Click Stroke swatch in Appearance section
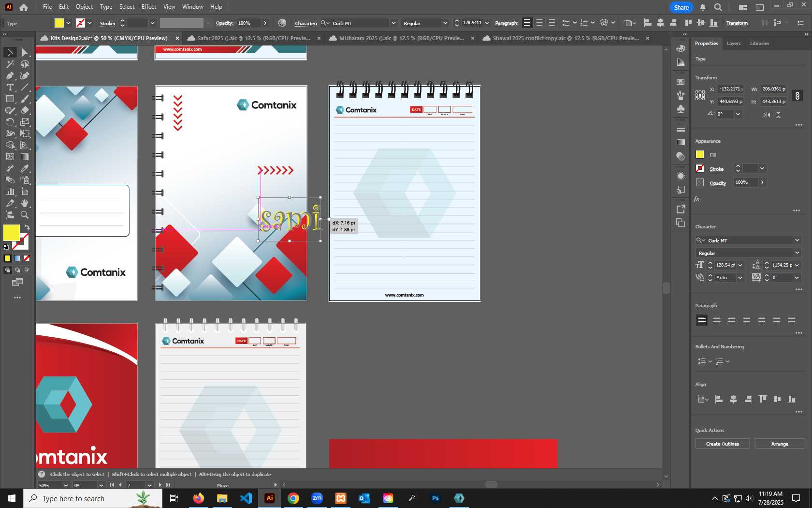Screen dimensions: 812x508 (x=700, y=168)
